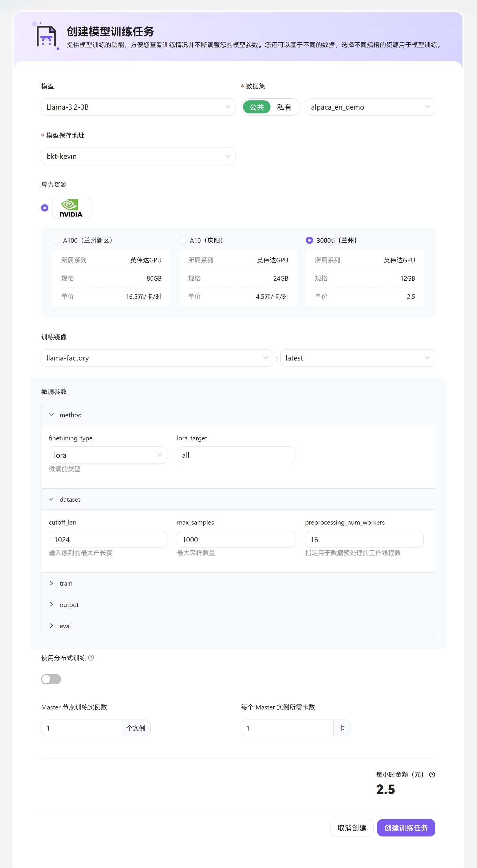The height and width of the screenshot is (868, 477).
Task: Click the NVIDIA logo card
Action: 71,208
